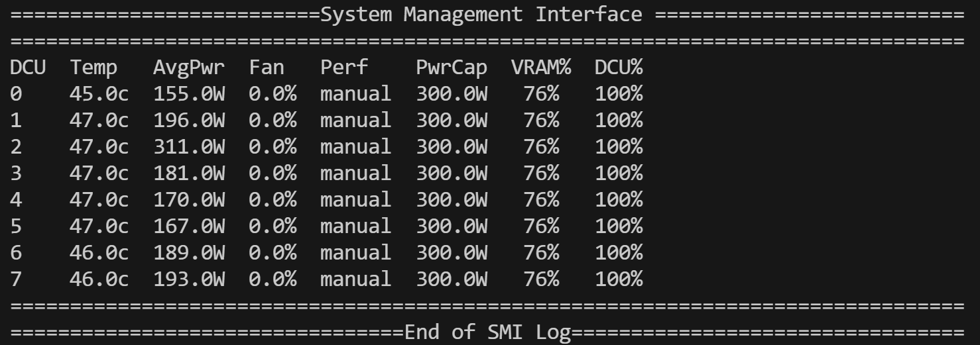Image resolution: width=980 pixels, height=345 pixels.
Task: Select the AvgPwr column header
Action: tap(189, 68)
